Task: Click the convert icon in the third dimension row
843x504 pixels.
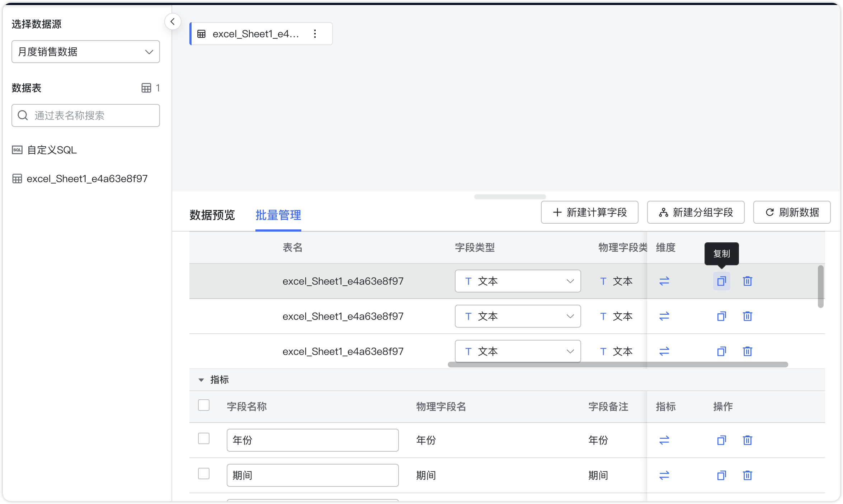Action: [x=664, y=351]
